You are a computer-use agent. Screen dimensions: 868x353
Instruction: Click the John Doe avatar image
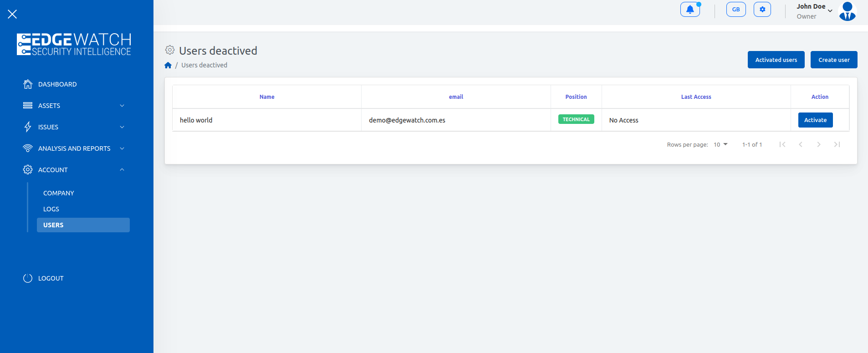[848, 11]
